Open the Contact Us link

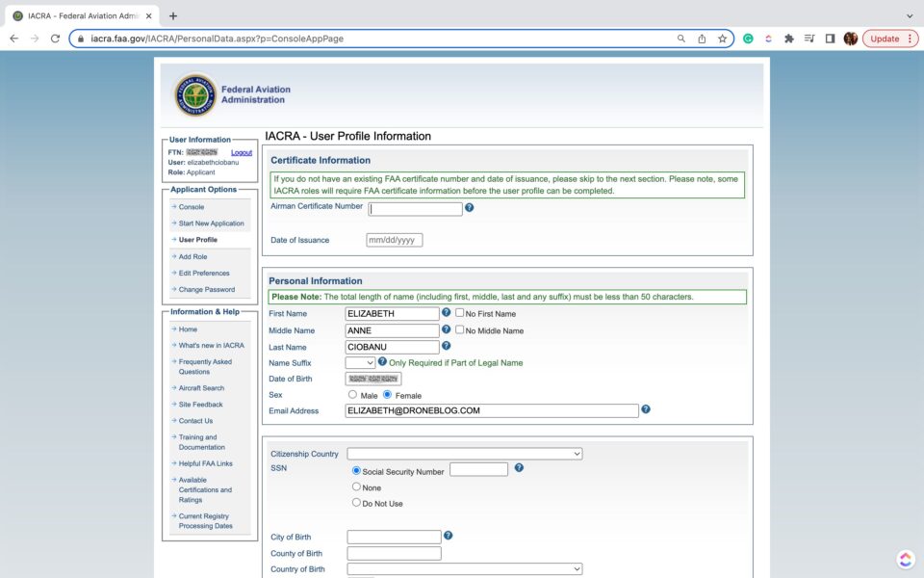click(x=195, y=421)
